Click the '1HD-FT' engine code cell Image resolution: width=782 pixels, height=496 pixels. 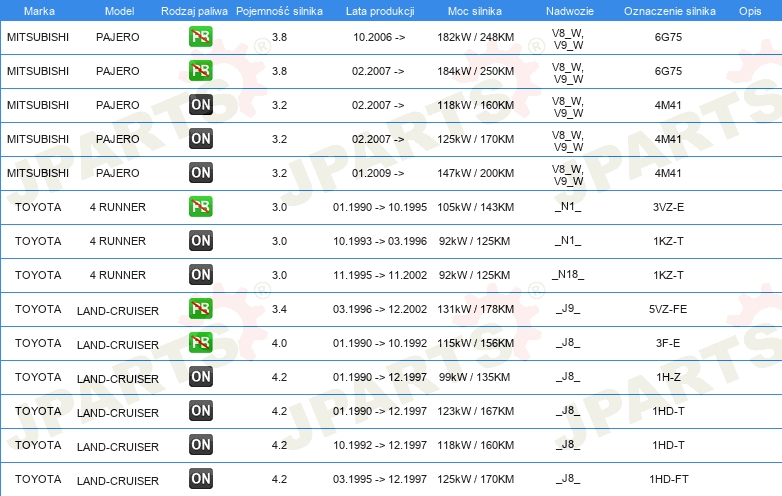[x=668, y=479]
